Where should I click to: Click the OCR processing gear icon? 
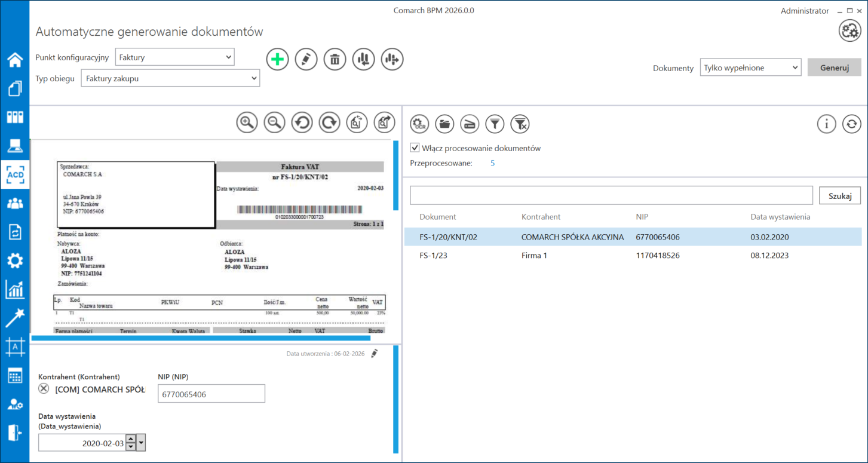pos(419,124)
